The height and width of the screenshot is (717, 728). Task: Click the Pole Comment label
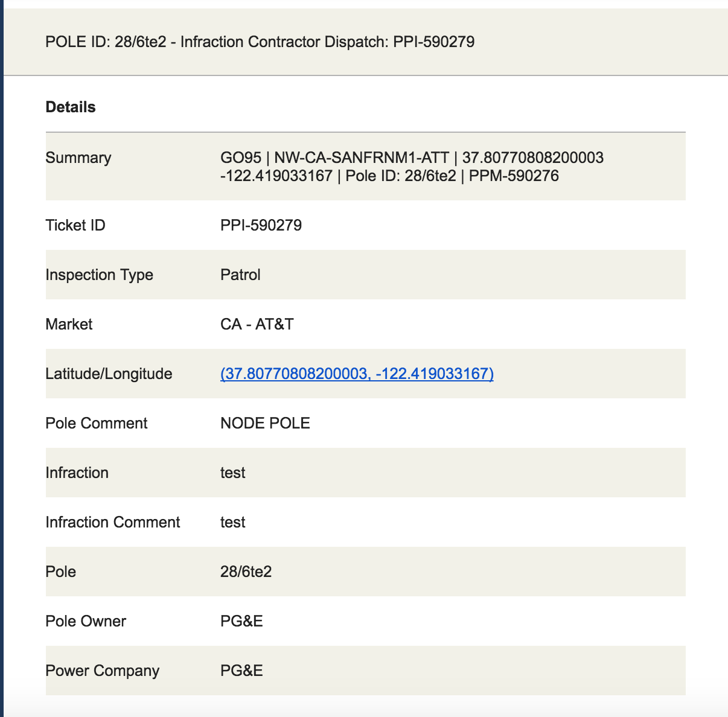point(97,424)
